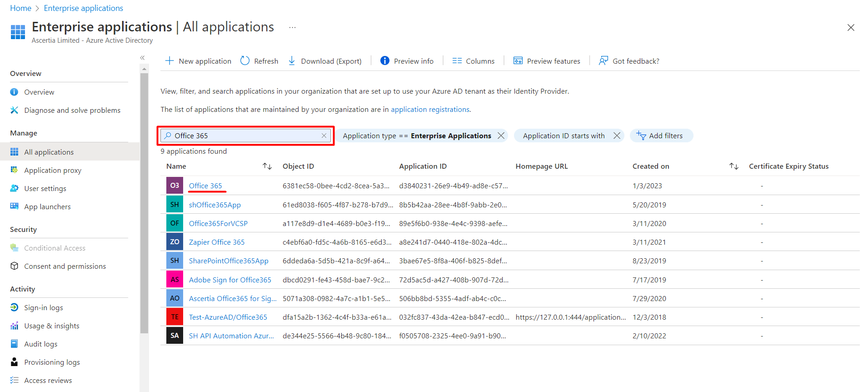Open the Test-AzureAD/Office365 link
Viewport: 868px width, 392px height.
228,317
